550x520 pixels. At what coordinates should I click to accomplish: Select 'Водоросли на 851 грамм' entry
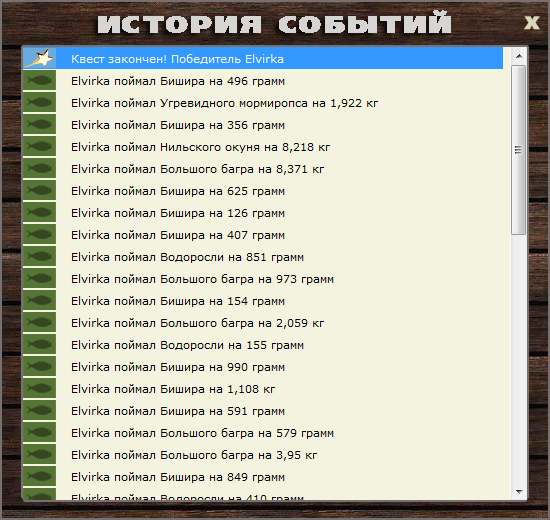(x=263, y=256)
